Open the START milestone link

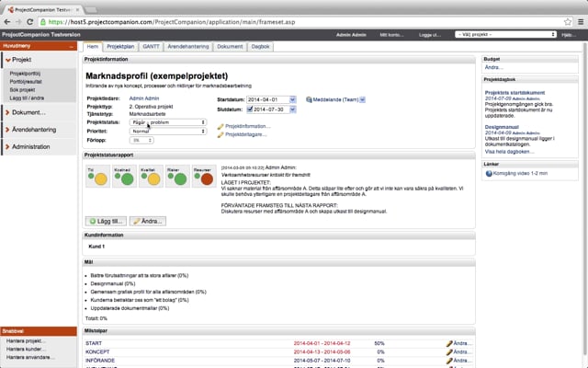click(x=94, y=343)
